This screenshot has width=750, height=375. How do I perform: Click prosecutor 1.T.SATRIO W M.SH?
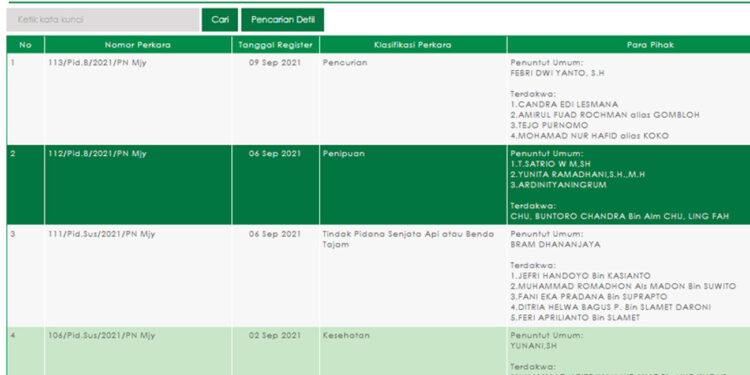551,164
